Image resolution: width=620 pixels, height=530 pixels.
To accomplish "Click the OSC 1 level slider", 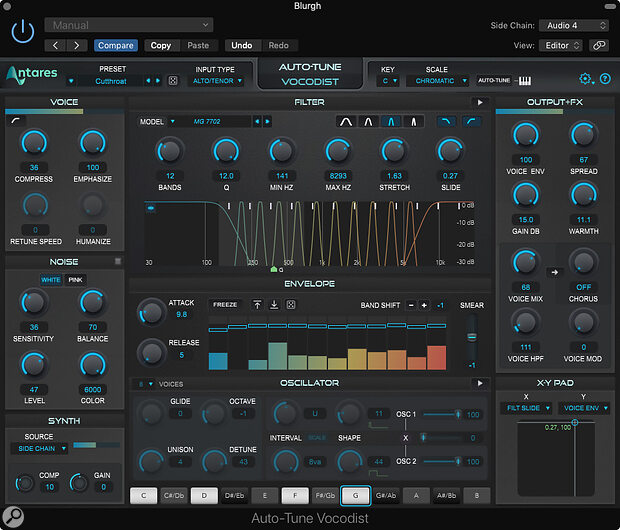I will click(x=441, y=414).
